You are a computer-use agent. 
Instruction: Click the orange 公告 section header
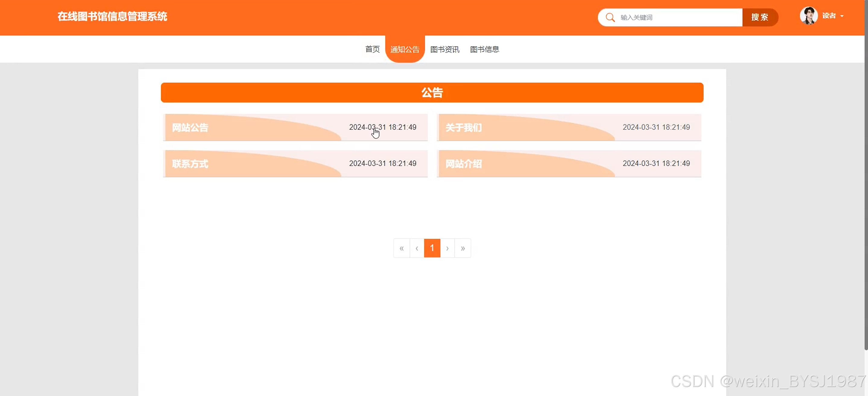[x=432, y=92]
